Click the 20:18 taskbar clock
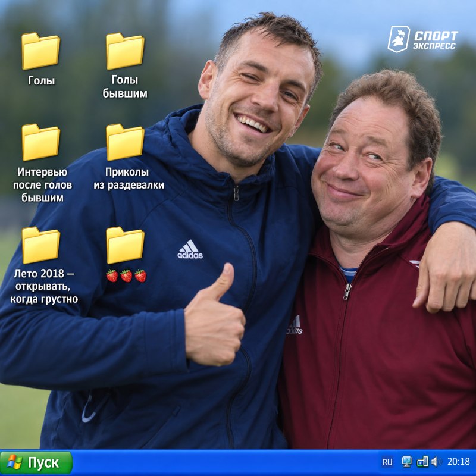476x476 pixels. [458, 462]
